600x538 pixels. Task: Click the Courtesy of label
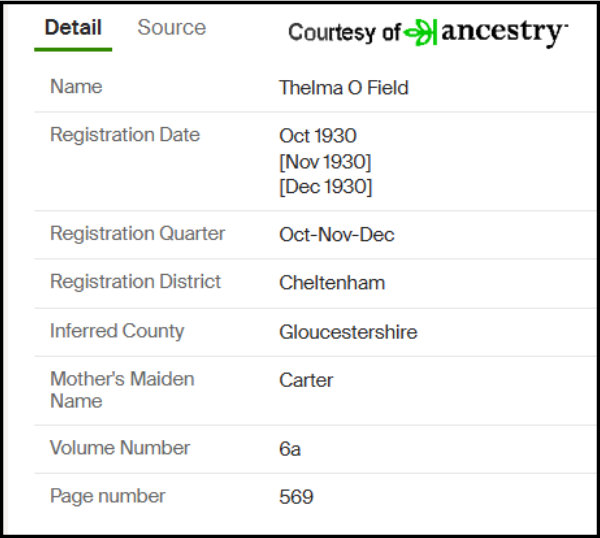[344, 32]
